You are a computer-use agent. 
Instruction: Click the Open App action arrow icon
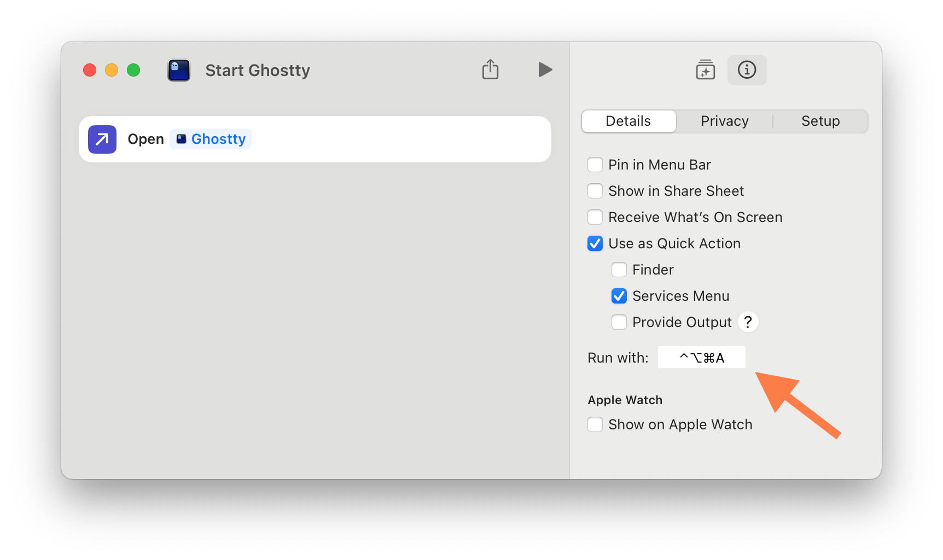pyautogui.click(x=102, y=139)
